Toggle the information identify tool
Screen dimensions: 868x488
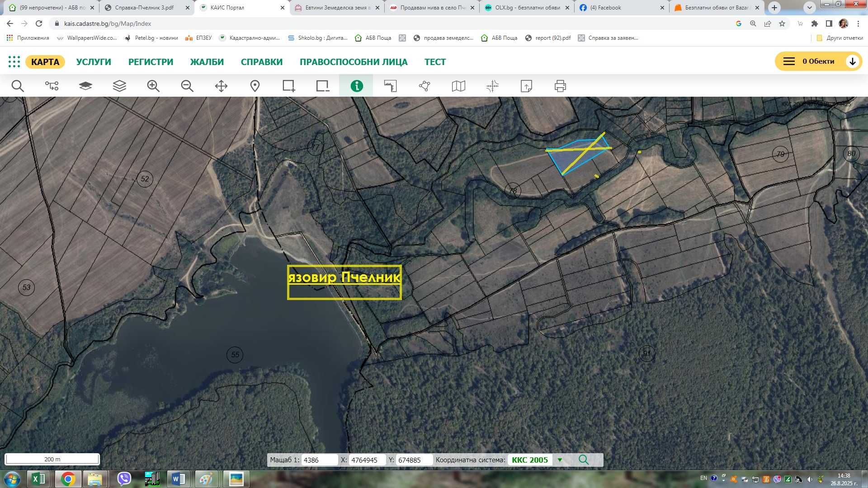click(356, 86)
